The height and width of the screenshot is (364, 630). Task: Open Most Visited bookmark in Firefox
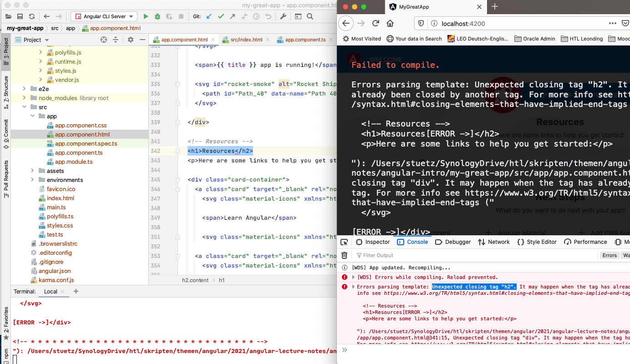point(361,39)
